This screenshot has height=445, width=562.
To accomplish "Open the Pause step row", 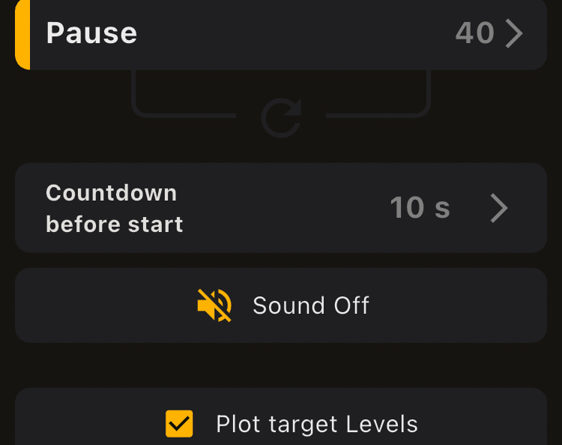I will tap(281, 34).
